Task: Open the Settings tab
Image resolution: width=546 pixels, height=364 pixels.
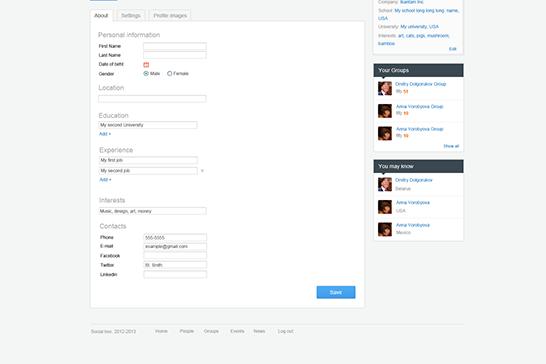Action: coord(131,16)
